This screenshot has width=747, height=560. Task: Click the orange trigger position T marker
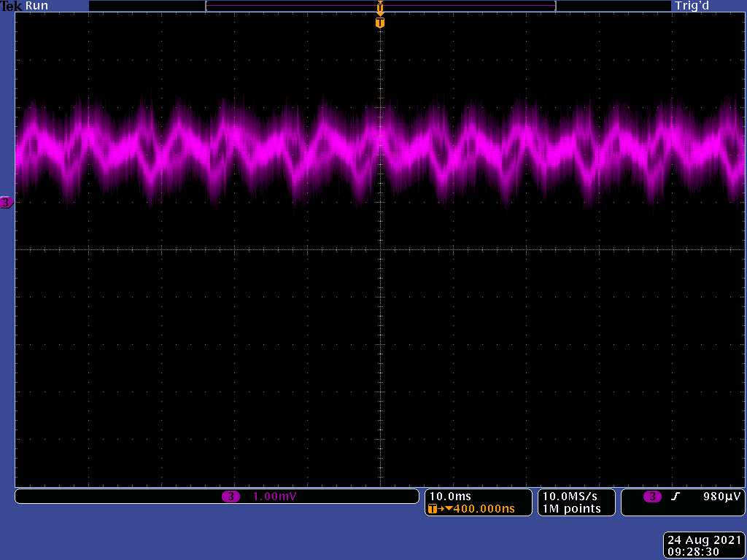pyautogui.click(x=379, y=23)
